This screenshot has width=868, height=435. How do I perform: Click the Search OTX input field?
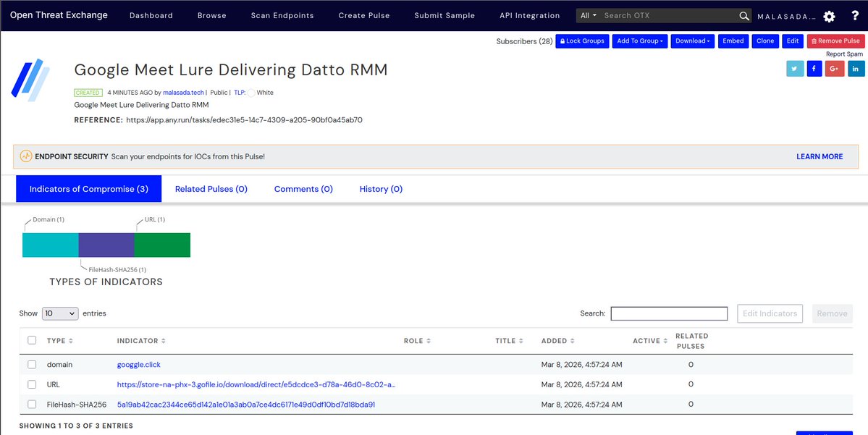(670, 15)
